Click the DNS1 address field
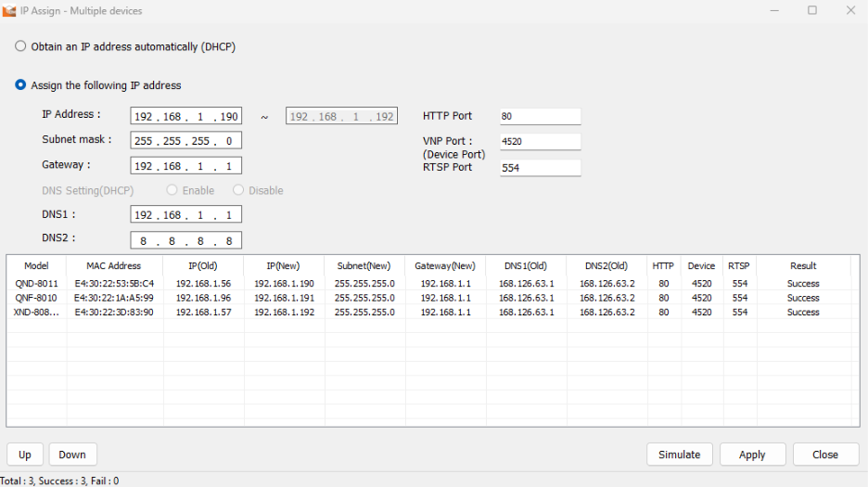 (x=186, y=214)
